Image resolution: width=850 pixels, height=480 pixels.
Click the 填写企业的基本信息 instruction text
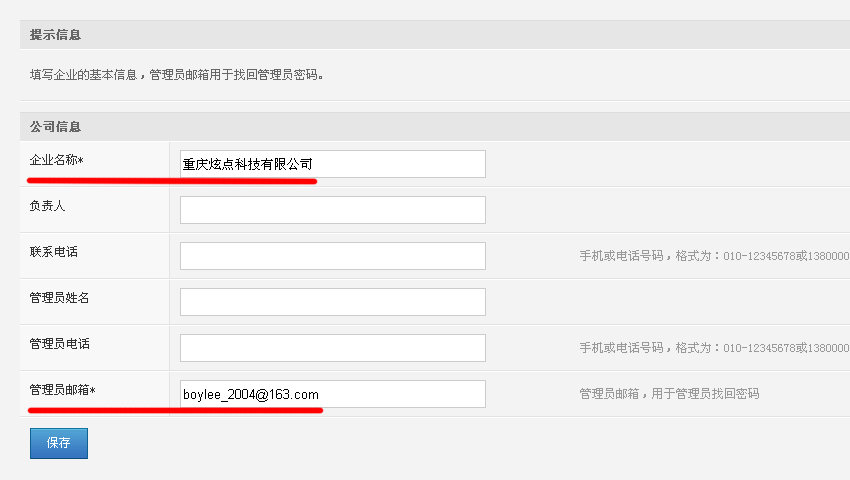point(83,75)
